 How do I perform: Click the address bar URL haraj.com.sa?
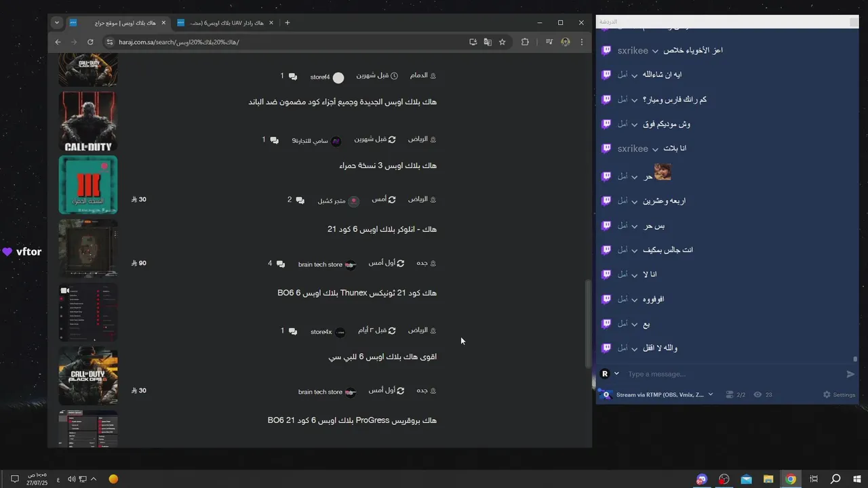179,42
